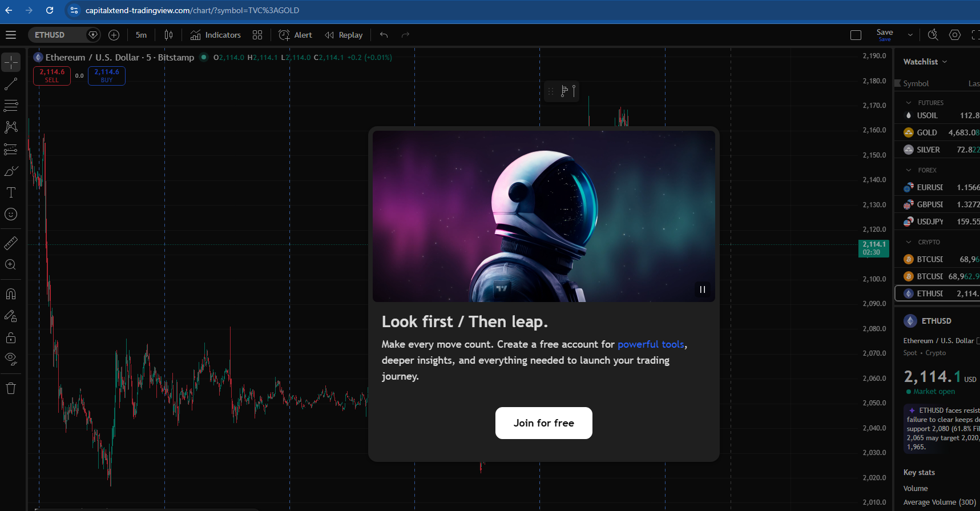
Task: Open the emoji icons tool
Action: pos(11,215)
